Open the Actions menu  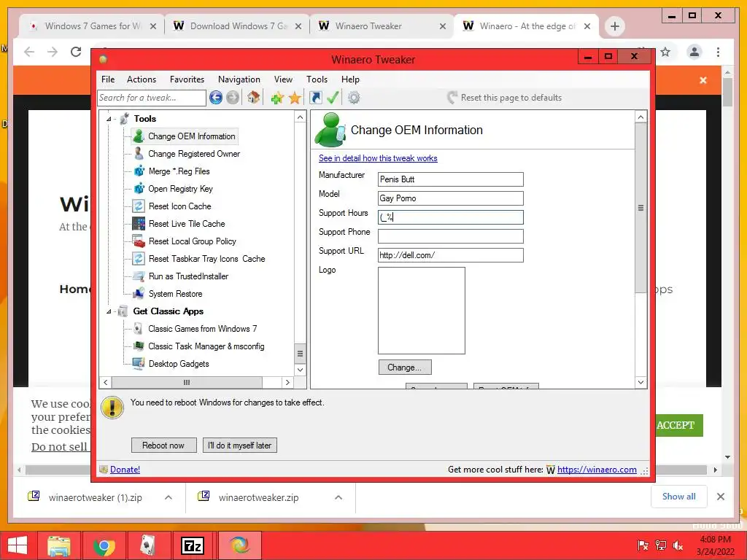coord(142,79)
